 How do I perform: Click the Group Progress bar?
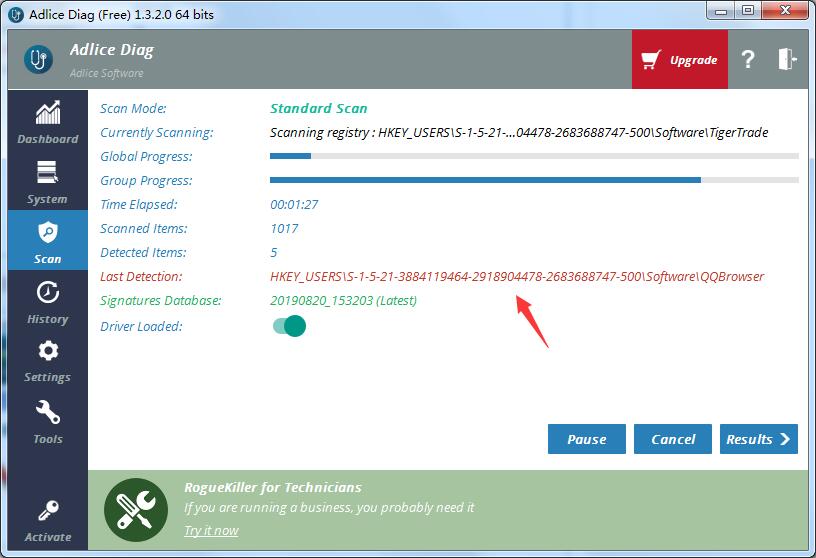534,180
